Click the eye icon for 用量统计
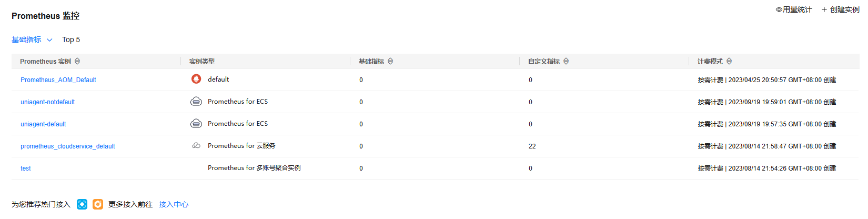This screenshot has width=868, height=219. tap(779, 9)
